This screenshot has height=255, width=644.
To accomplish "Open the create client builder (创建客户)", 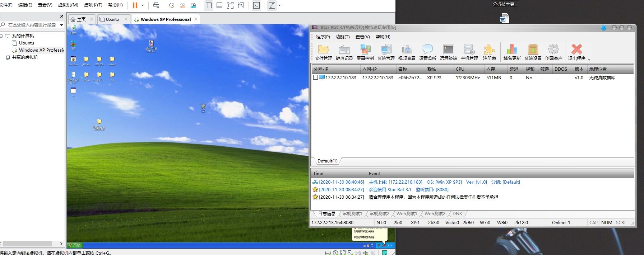I will coord(553,52).
